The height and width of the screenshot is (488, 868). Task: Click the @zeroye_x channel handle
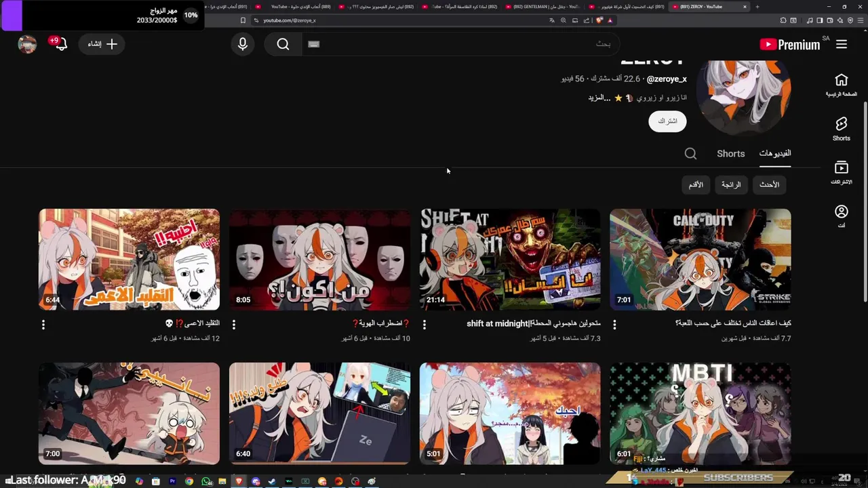pyautogui.click(x=667, y=79)
